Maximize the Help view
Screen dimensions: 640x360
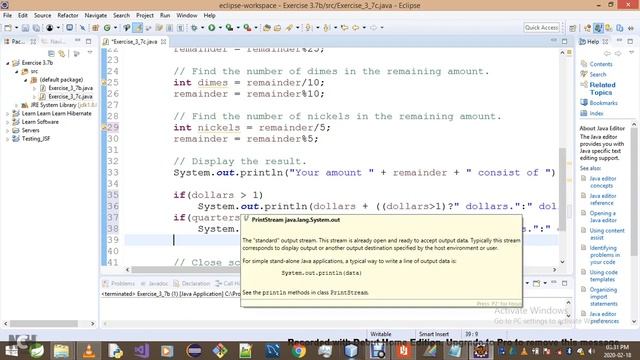(630, 41)
